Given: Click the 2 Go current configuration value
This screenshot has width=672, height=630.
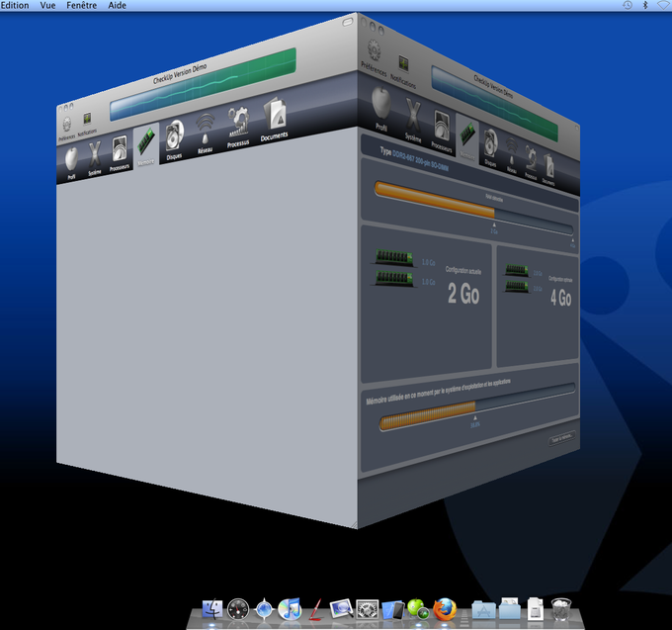Looking at the screenshot, I should 463,294.
